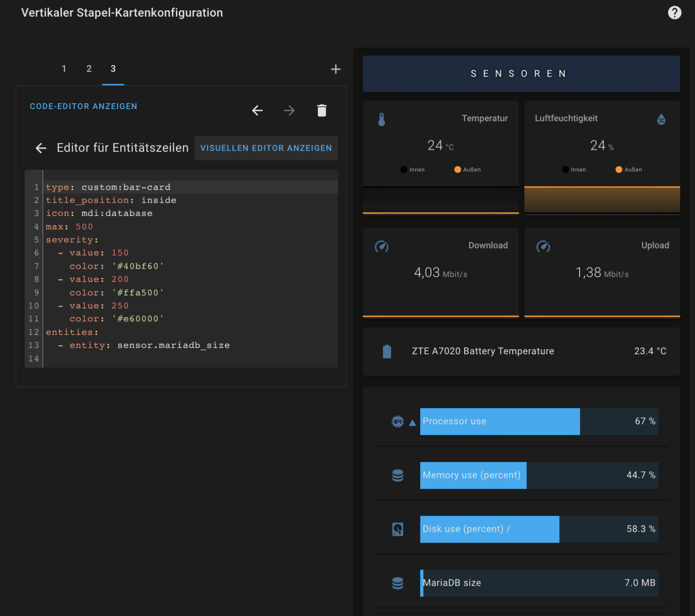Image resolution: width=695 pixels, height=616 pixels.
Task: Click the Luftfeuchtigkeit water-drop icon
Action: point(661,119)
